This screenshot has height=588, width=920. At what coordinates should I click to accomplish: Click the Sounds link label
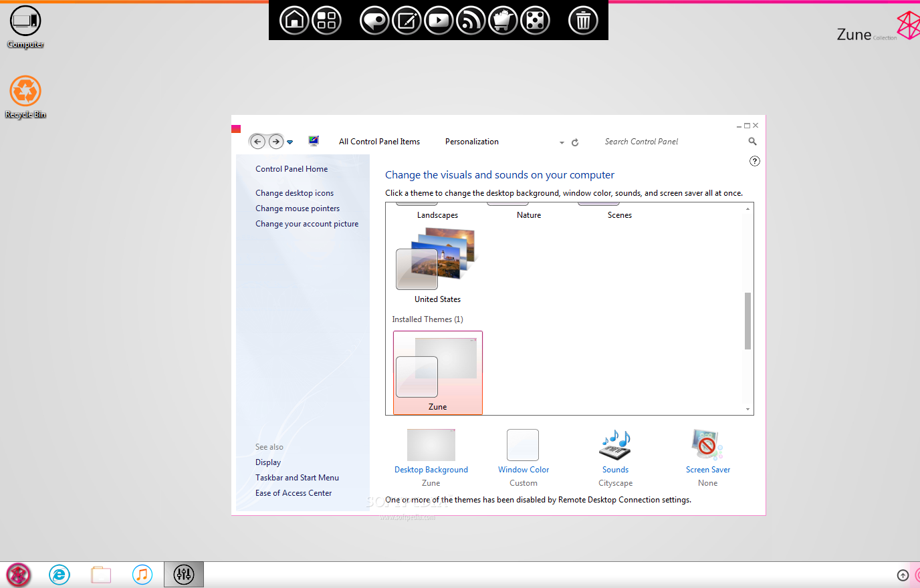click(x=615, y=470)
